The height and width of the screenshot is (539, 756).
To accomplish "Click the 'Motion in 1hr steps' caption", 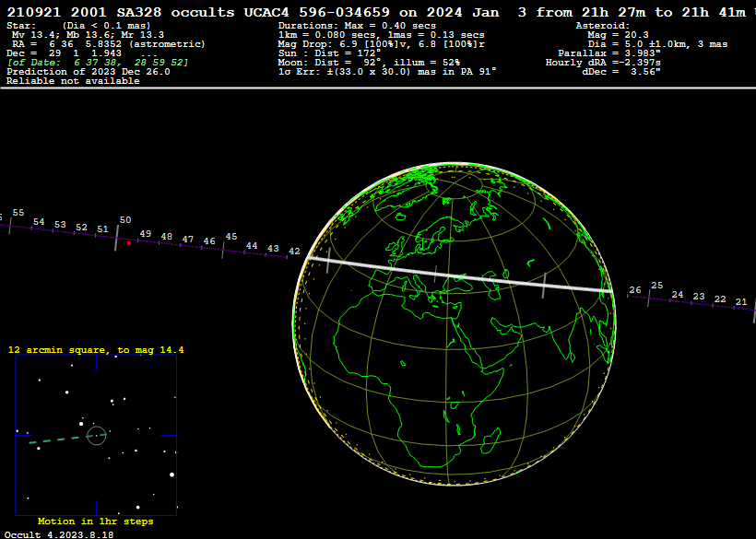I will coord(96,521).
